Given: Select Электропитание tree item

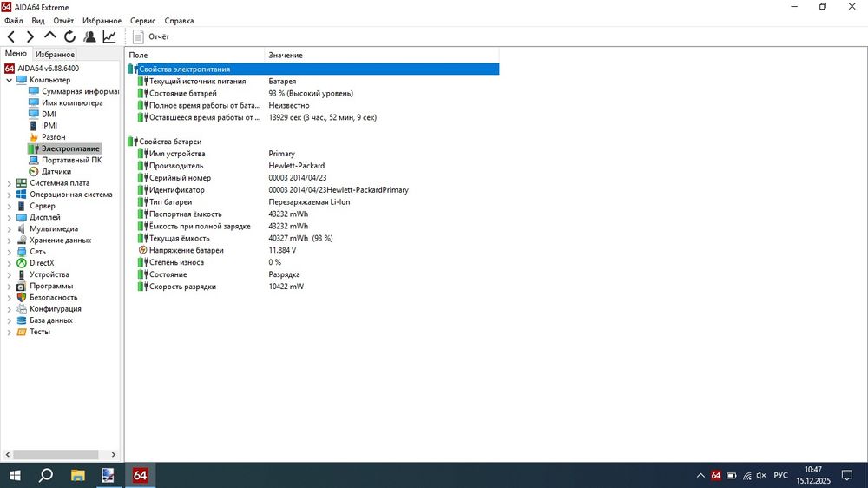Looking at the screenshot, I should (x=70, y=148).
